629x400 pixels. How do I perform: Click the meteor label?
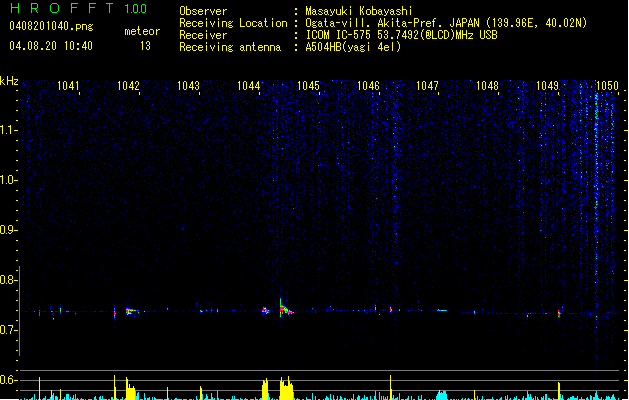142,31
